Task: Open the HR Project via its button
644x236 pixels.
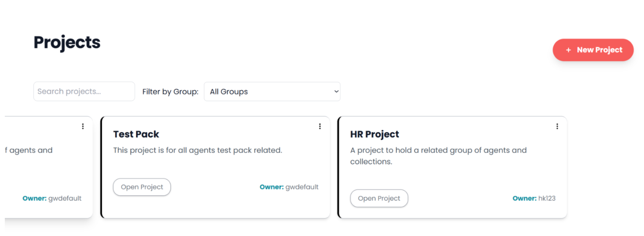Action: point(379,199)
